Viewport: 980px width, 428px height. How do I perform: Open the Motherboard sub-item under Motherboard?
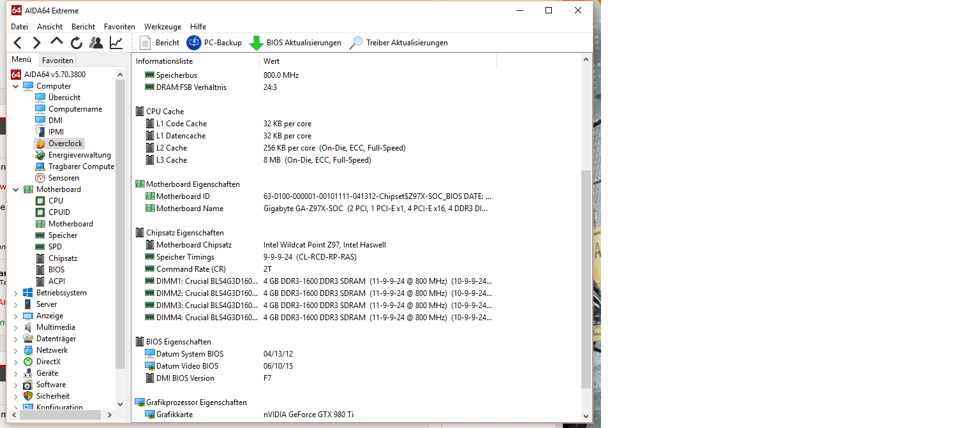(71, 224)
